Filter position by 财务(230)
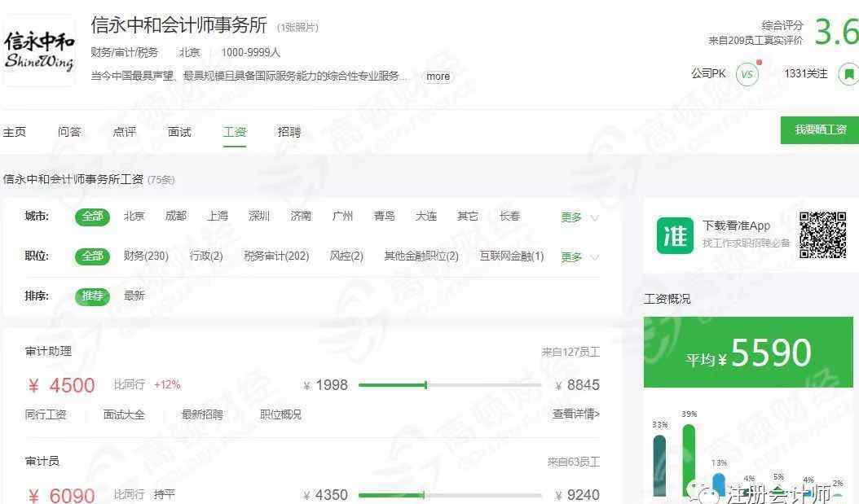The width and height of the screenshot is (859, 504). pyautogui.click(x=146, y=256)
